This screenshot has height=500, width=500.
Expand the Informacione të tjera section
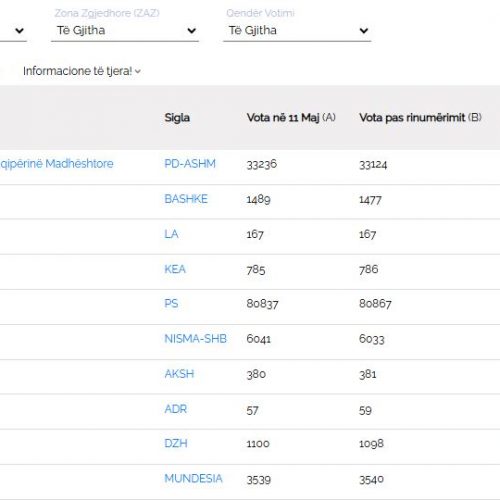point(82,71)
